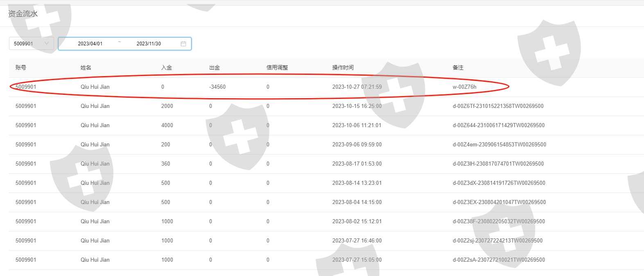Viewport: 644px width, 276px height.
Task: Select the remark w-00Z76h
Action: (x=464, y=87)
